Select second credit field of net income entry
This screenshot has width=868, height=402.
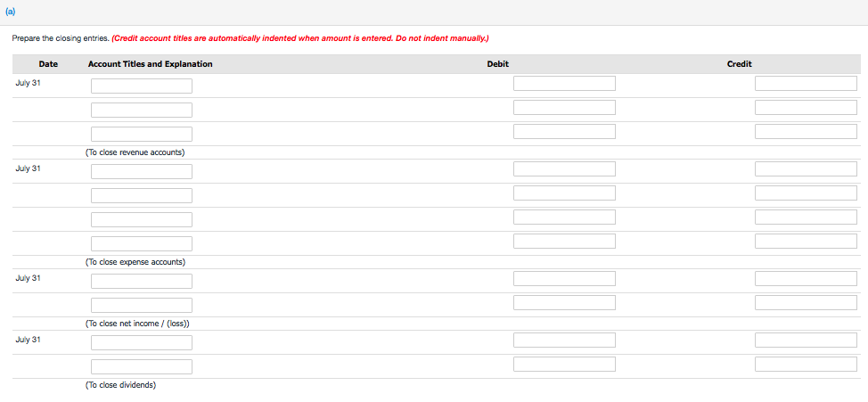tap(806, 303)
